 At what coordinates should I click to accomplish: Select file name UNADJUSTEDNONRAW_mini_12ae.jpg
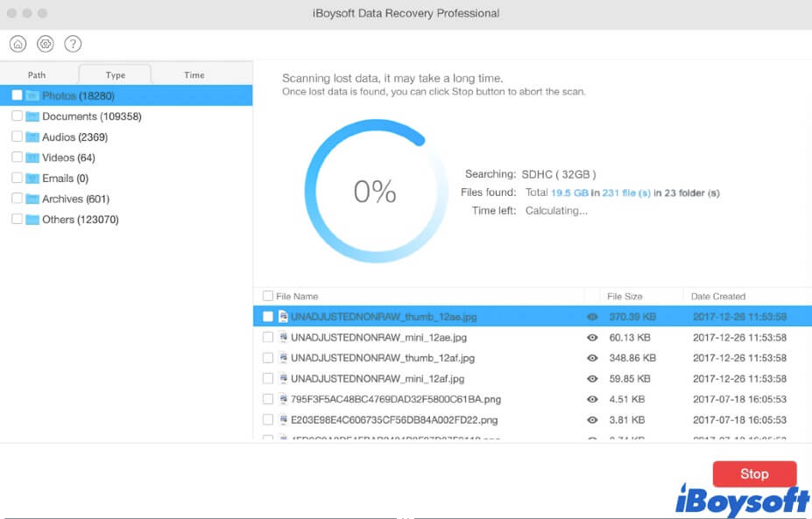[378, 337]
